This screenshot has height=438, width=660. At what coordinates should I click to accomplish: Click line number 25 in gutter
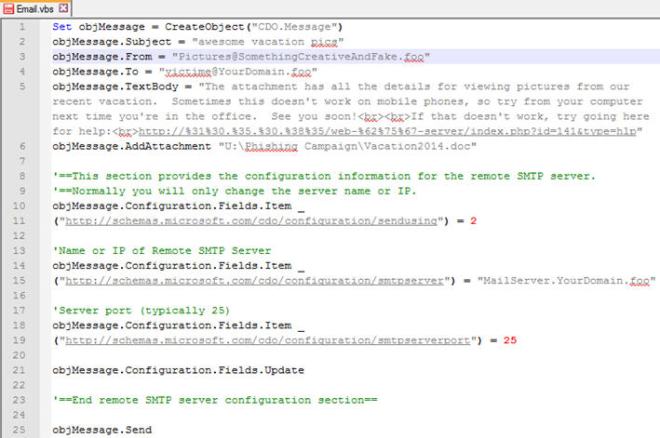click(x=19, y=430)
